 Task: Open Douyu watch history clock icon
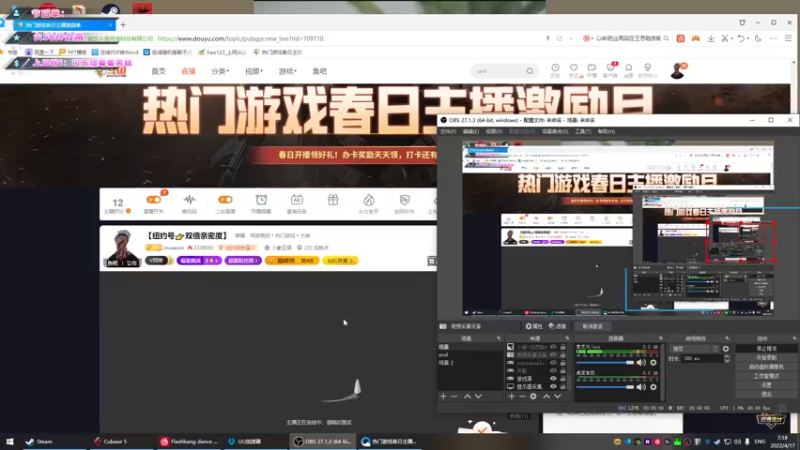(x=555, y=68)
